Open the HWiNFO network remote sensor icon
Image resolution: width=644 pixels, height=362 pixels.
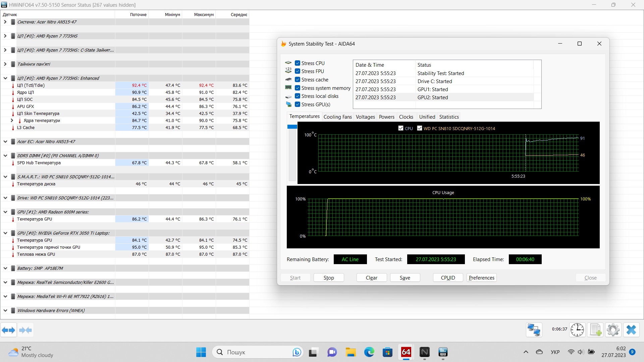point(534,330)
